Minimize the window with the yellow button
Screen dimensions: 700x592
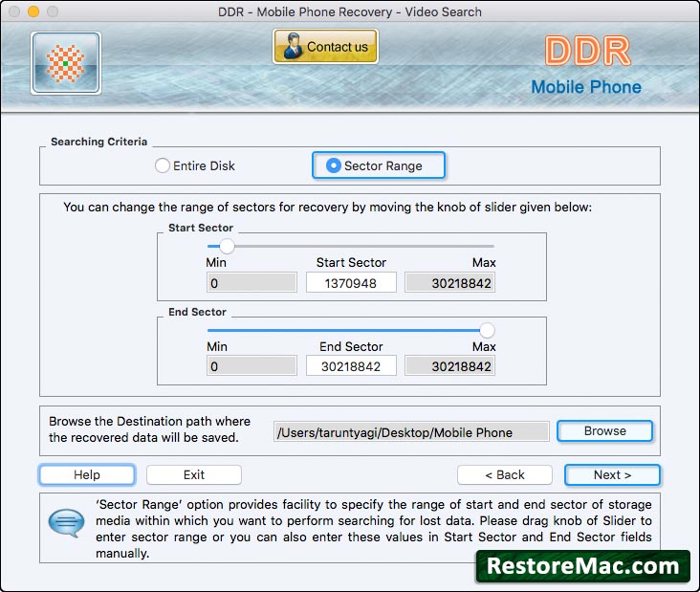(x=33, y=11)
